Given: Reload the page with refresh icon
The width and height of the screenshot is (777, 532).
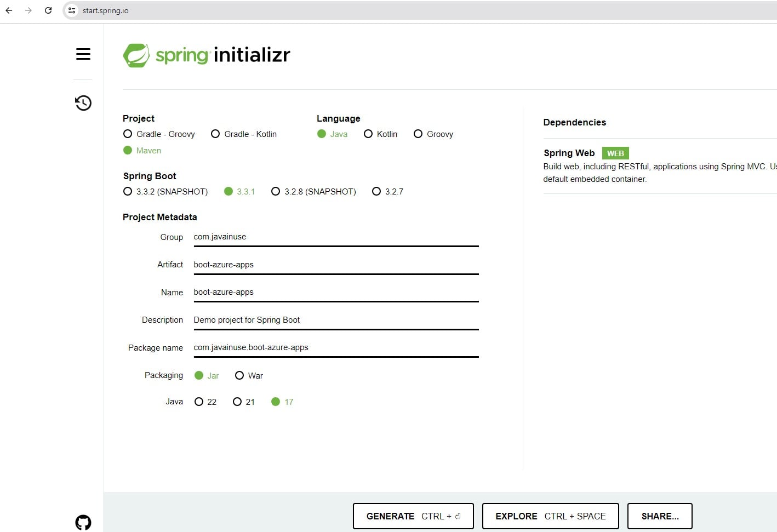Looking at the screenshot, I should coord(48,10).
